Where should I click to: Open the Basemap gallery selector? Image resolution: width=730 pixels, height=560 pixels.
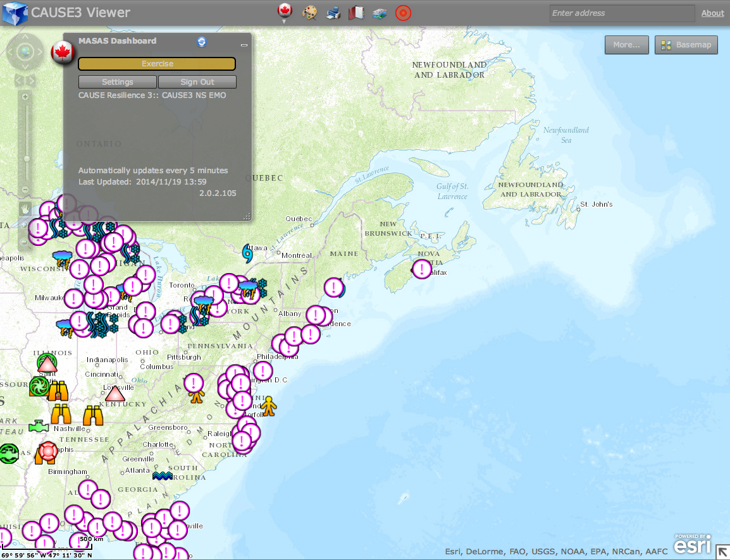point(686,45)
